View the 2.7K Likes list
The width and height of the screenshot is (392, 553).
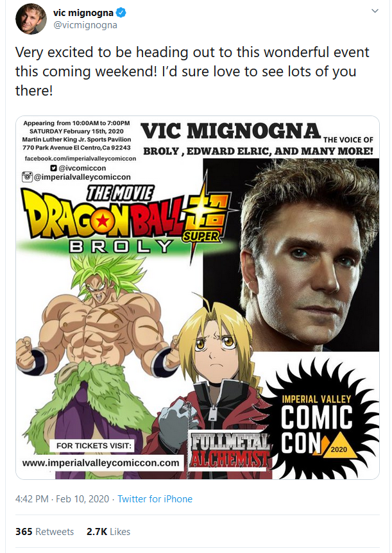[108, 531]
